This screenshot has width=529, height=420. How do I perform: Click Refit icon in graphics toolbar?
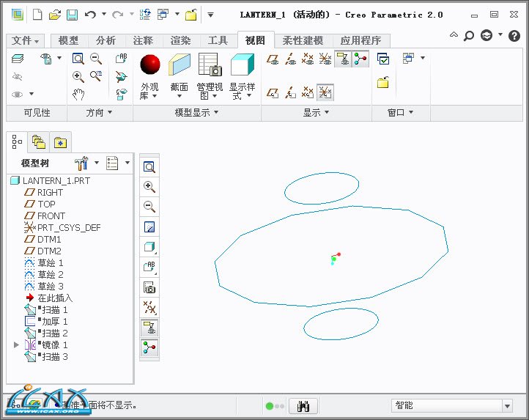pos(149,167)
